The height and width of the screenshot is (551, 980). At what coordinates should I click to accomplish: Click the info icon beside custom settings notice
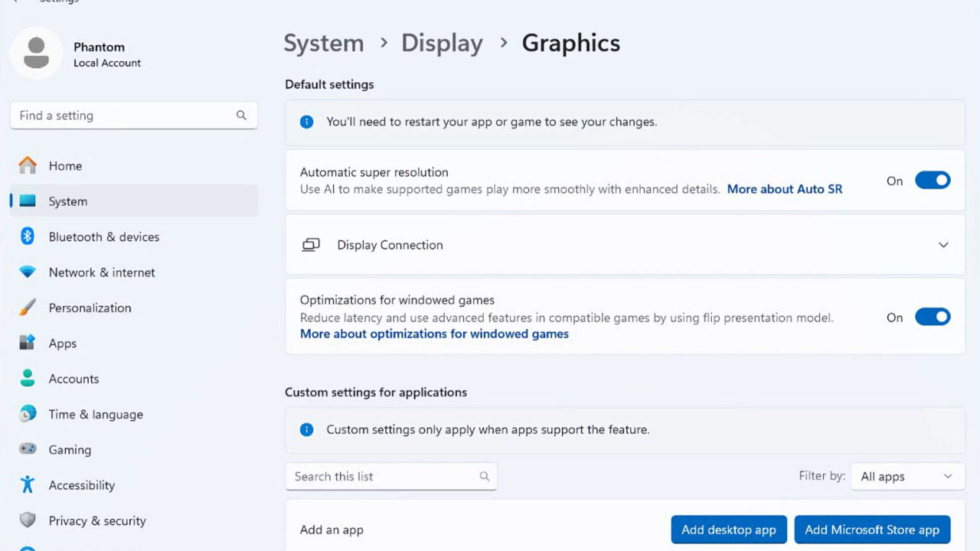(307, 429)
